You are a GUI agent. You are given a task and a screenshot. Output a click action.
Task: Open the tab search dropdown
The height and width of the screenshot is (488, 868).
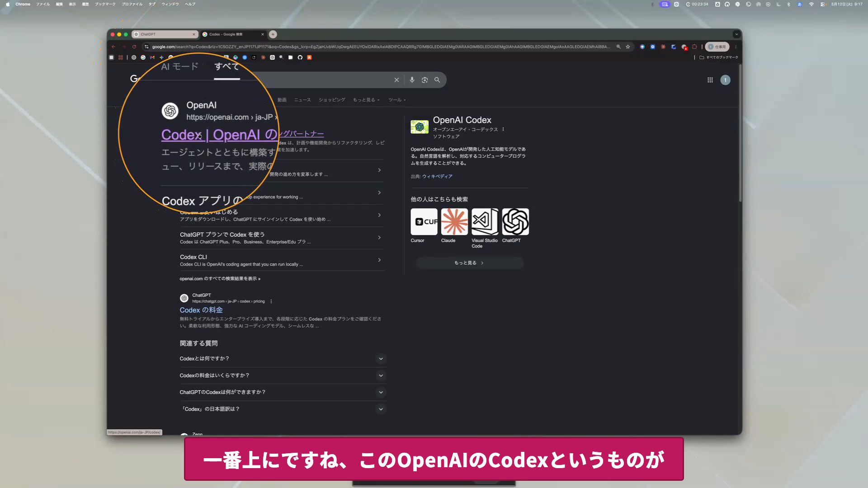[x=736, y=34]
